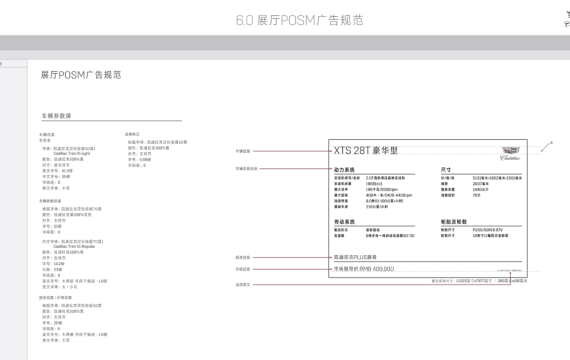Click the '车辆参数牌' subsection heading

pos(56,116)
